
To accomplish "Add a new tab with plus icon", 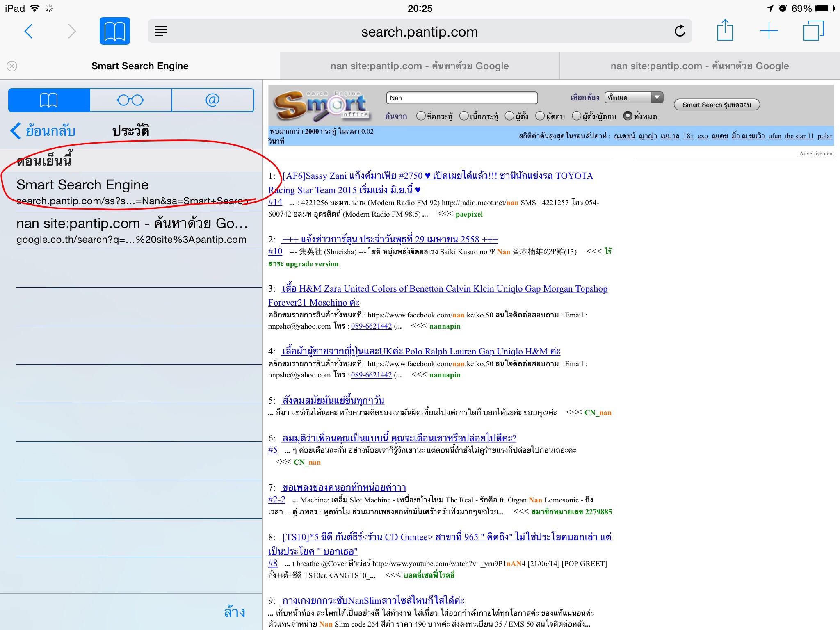I will 769,31.
